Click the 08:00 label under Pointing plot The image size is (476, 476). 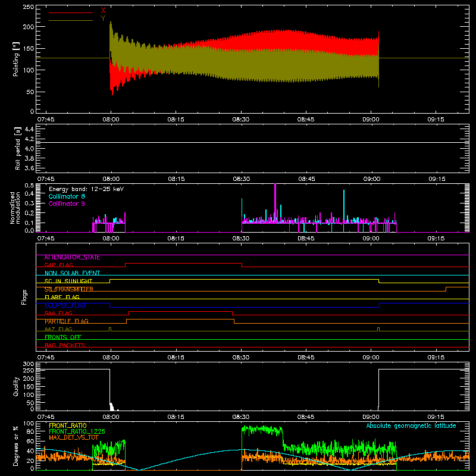coord(111,120)
